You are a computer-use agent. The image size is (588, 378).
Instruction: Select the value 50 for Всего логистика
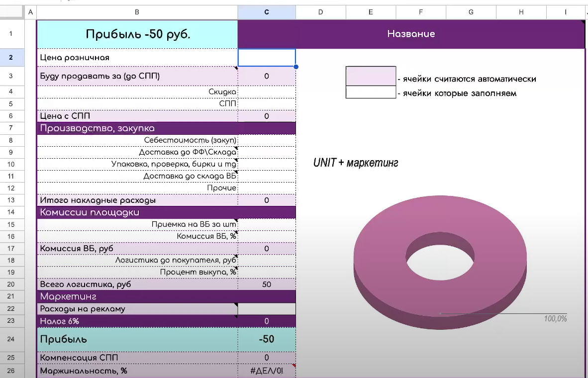(267, 284)
